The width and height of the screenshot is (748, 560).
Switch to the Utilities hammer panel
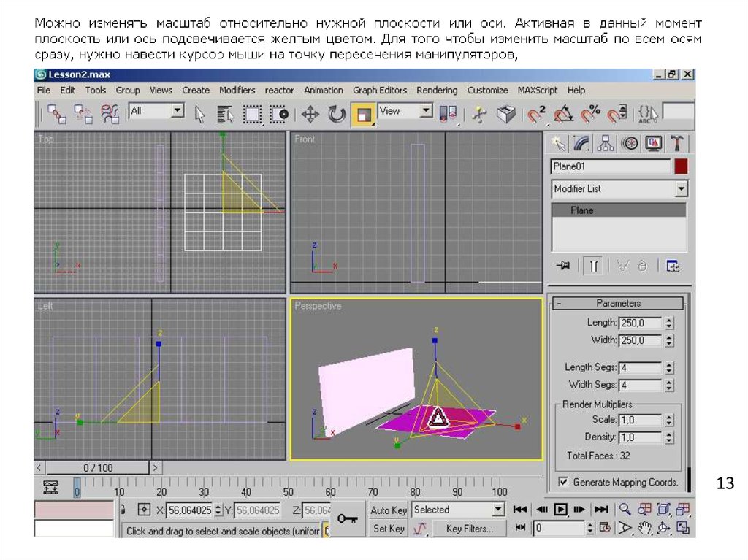(x=678, y=143)
